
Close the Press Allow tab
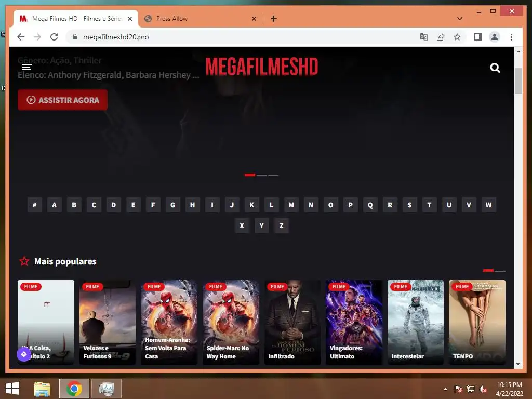point(254,19)
